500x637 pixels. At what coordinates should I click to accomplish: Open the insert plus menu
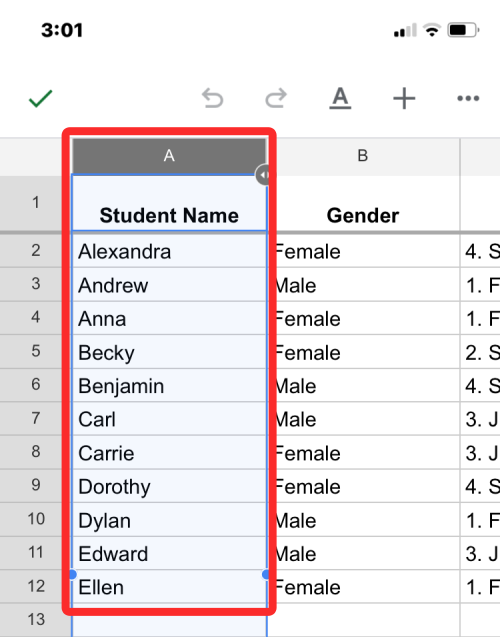404,98
